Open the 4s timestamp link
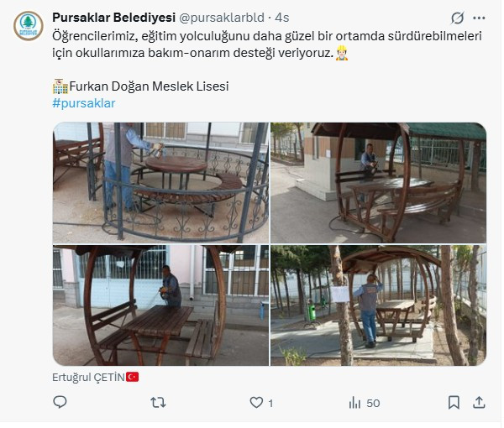This screenshot has width=504, height=428. [282, 18]
